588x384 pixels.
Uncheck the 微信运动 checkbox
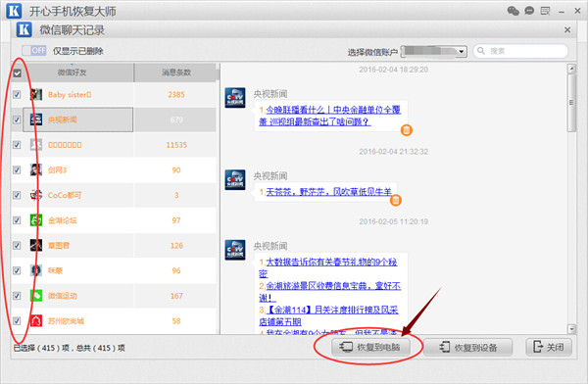pos(17,296)
